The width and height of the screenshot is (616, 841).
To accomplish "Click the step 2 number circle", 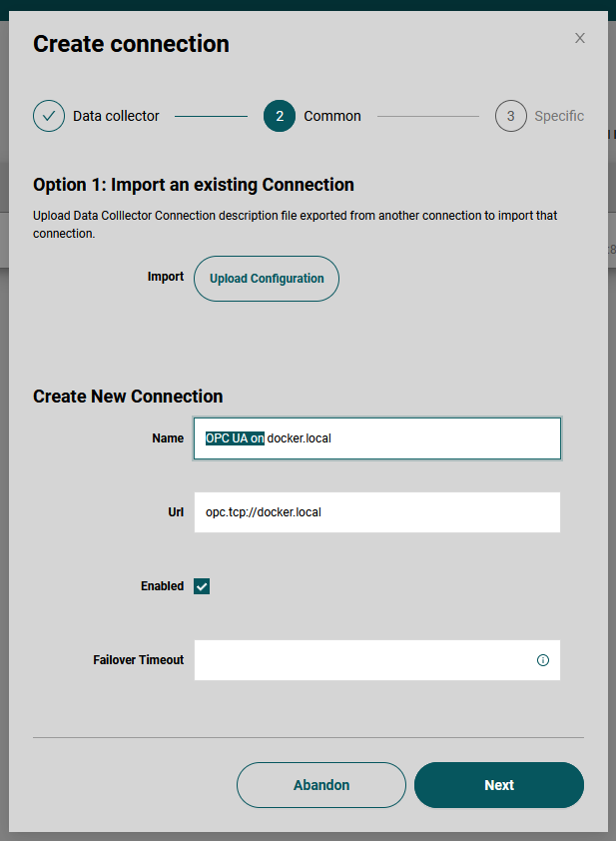I will click(280, 116).
